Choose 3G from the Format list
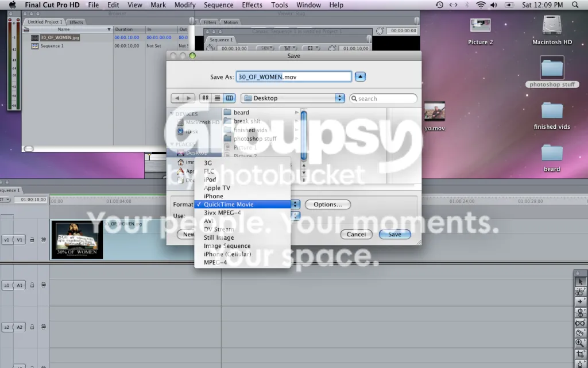Viewport: 588px width, 368px height. (243, 163)
